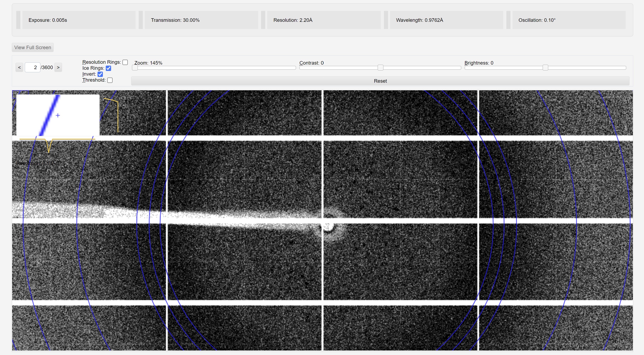Click the Wavelength 0.9762Å panel
Screen dimensions: 644x355
[446, 20]
